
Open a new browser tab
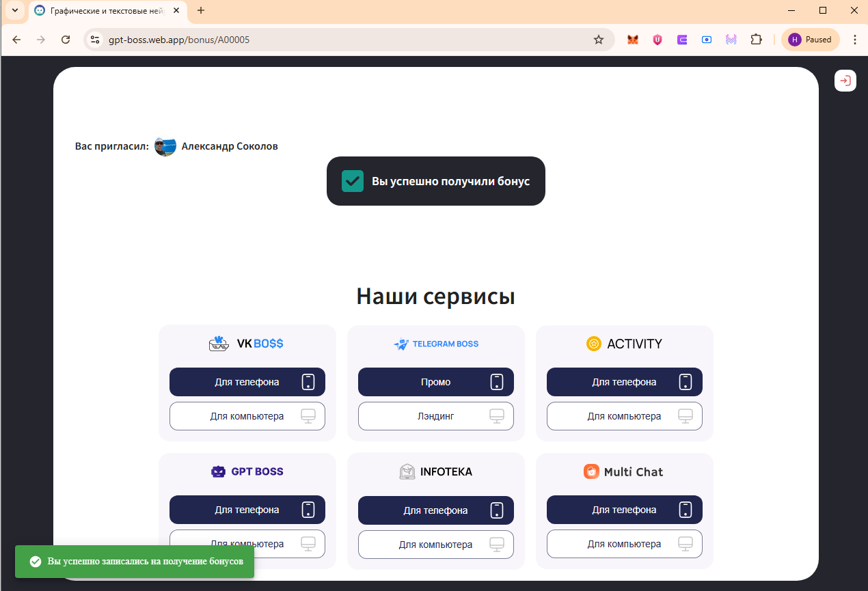pos(201,10)
